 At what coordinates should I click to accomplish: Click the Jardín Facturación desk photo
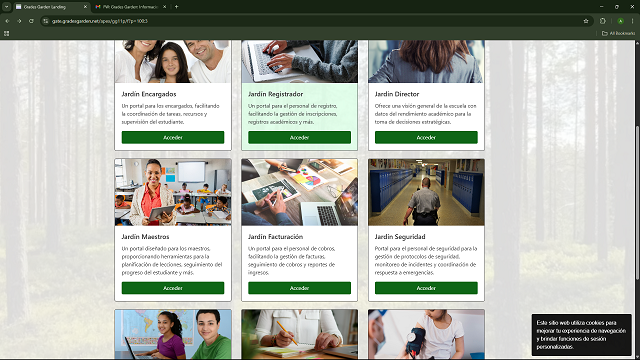coord(299,192)
